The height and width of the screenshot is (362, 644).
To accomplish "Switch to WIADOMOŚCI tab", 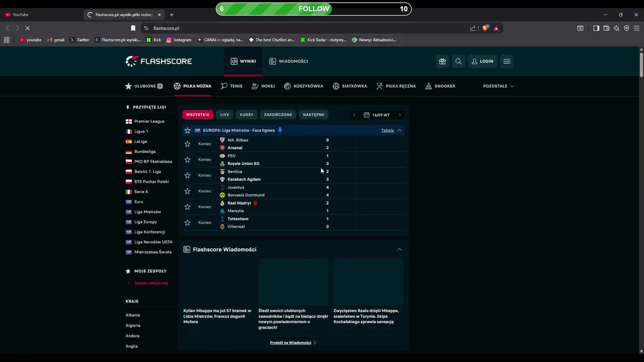I will [x=288, y=61].
